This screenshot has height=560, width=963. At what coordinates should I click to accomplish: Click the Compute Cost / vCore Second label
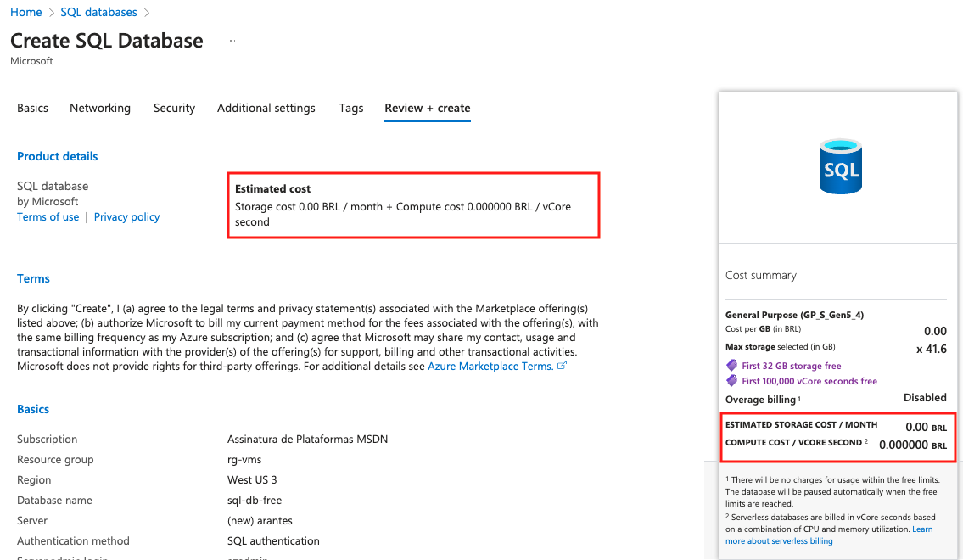[x=793, y=443]
